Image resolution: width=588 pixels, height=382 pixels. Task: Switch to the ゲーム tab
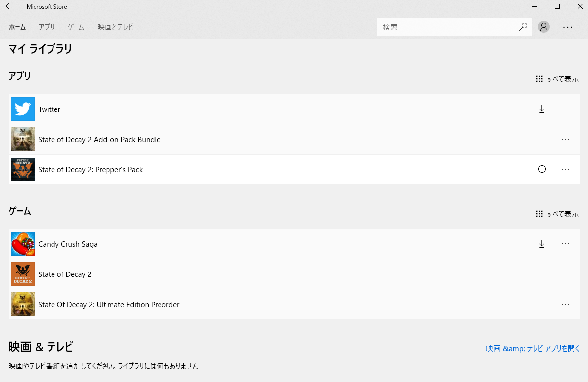tap(76, 27)
